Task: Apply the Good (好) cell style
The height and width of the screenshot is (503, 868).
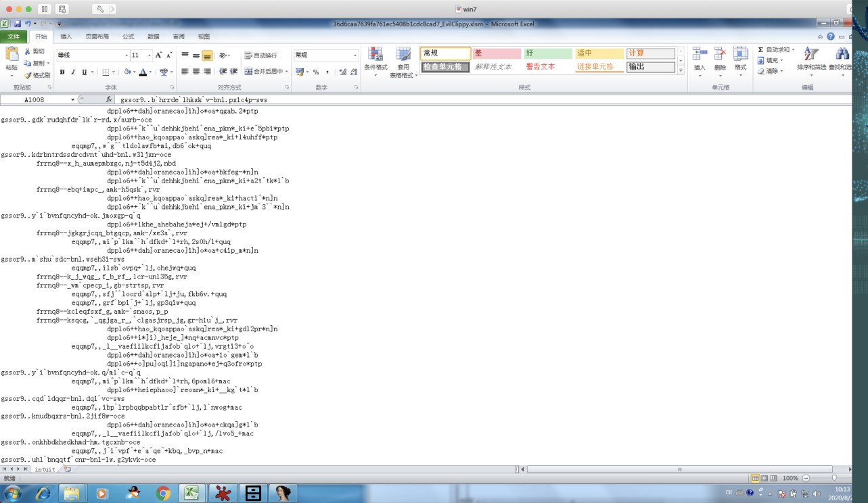Action: (548, 53)
